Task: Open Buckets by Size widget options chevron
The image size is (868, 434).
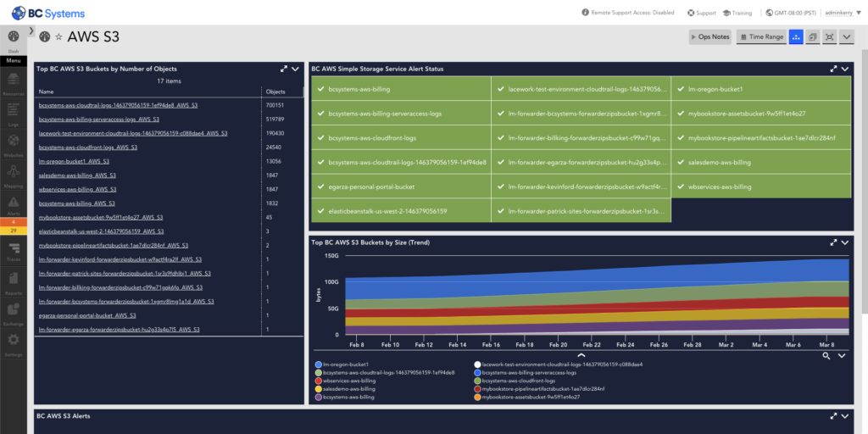Action: click(845, 242)
